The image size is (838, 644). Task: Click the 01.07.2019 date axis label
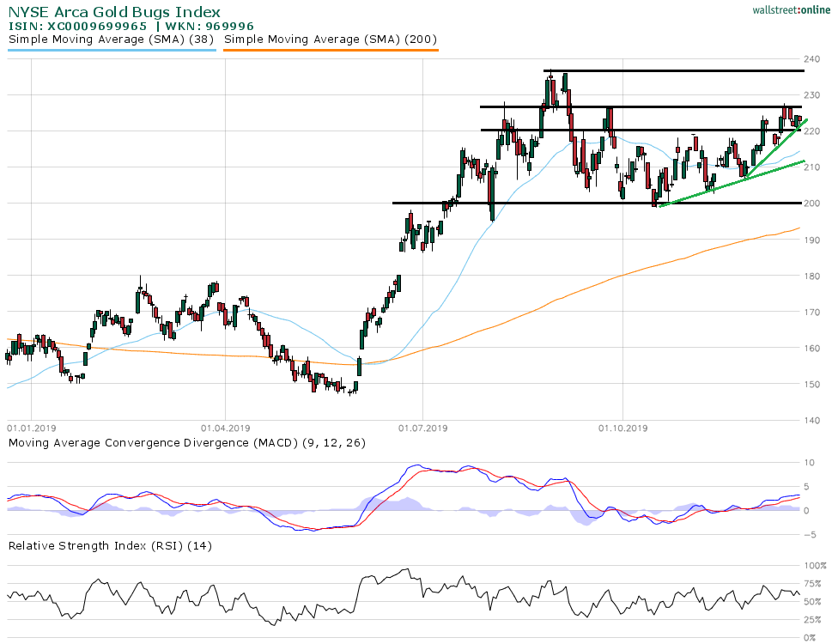[x=422, y=428]
